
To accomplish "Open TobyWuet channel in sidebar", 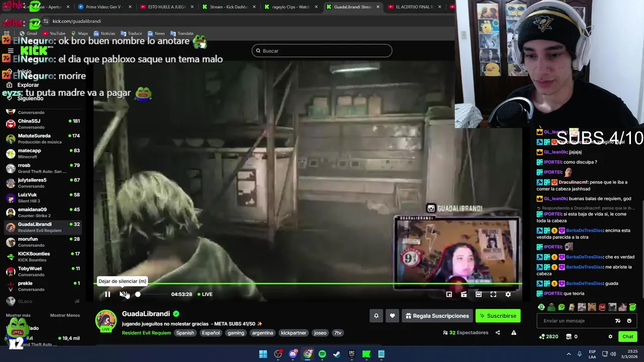I will tap(42, 271).
